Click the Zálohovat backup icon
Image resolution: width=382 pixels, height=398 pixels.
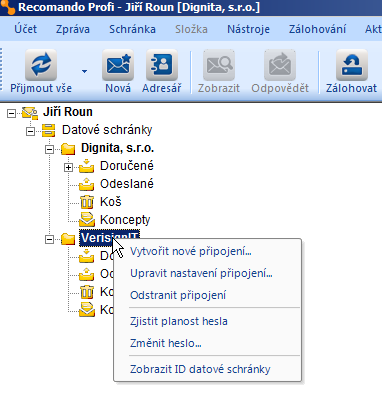click(352, 65)
